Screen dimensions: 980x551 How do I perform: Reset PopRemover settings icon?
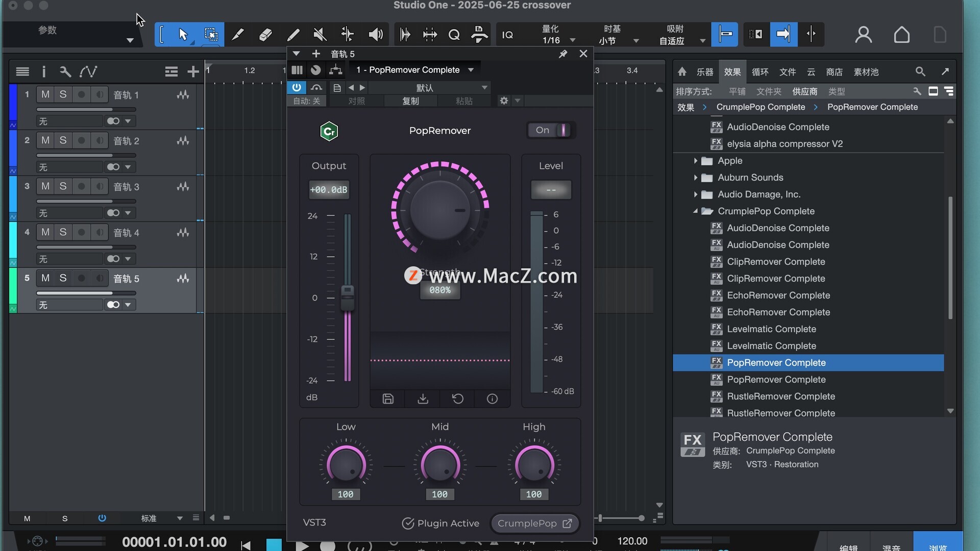coord(457,399)
